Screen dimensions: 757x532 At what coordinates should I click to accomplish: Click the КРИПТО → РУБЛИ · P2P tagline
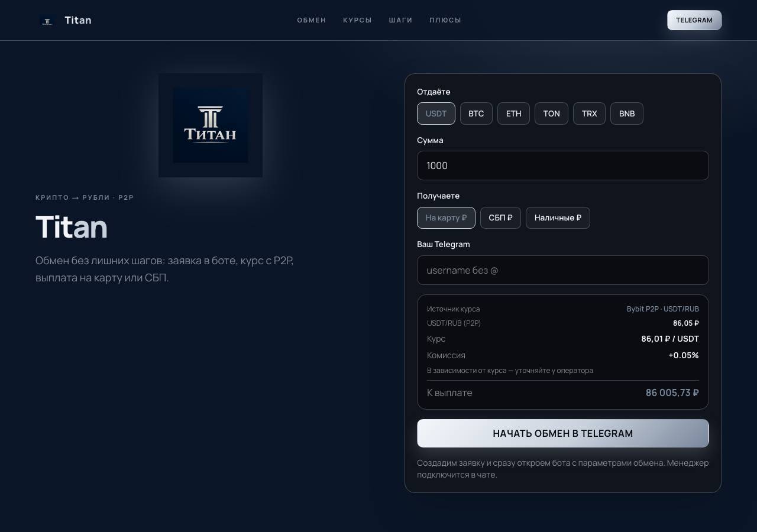[x=85, y=197]
